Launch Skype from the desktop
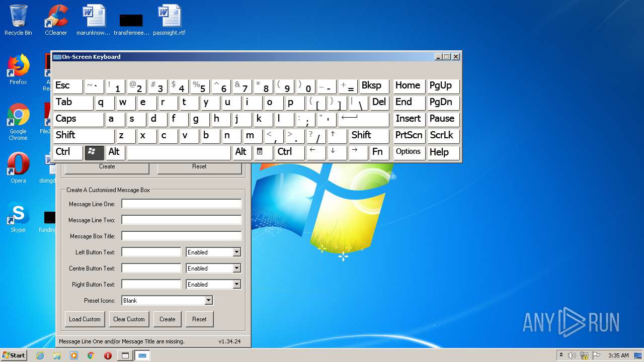 18,217
